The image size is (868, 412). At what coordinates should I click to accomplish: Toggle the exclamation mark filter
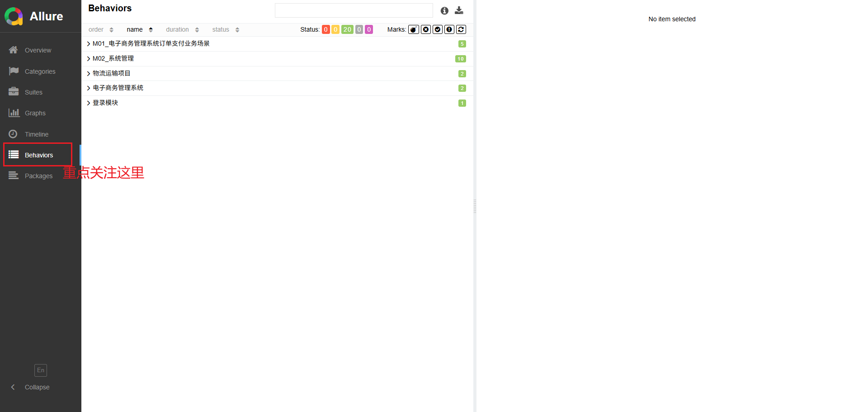pos(449,29)
